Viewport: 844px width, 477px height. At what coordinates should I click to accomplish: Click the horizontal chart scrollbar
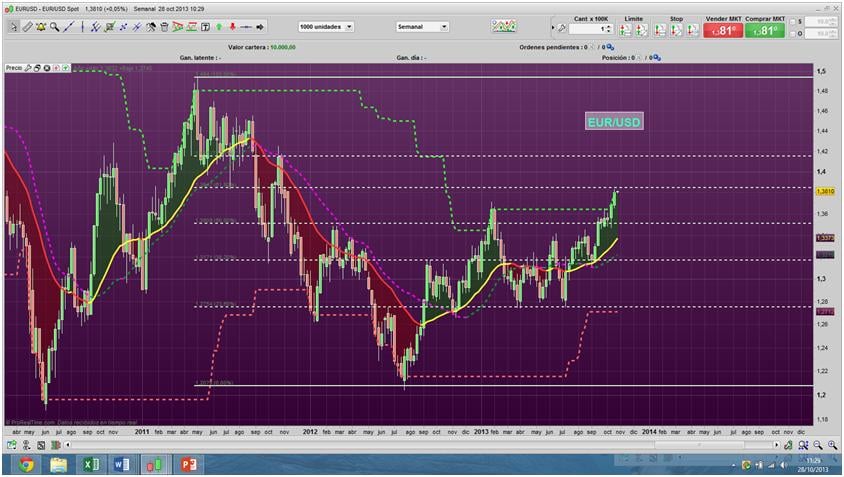pos(420,444)
